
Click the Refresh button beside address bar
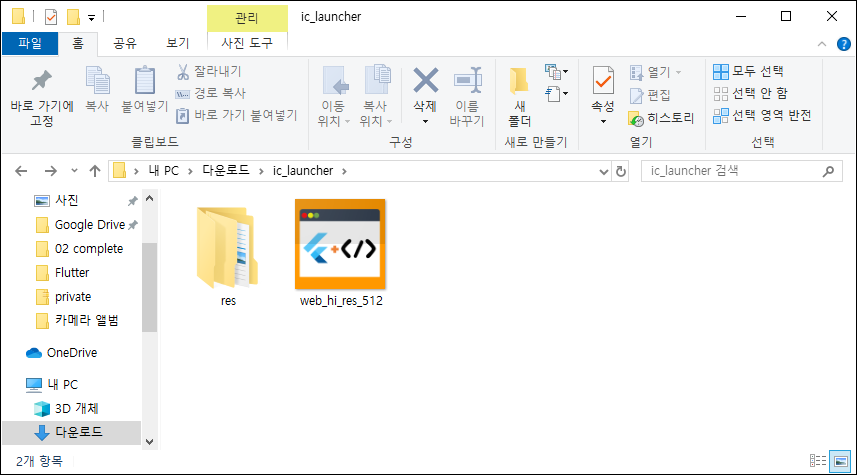(621, 171)
